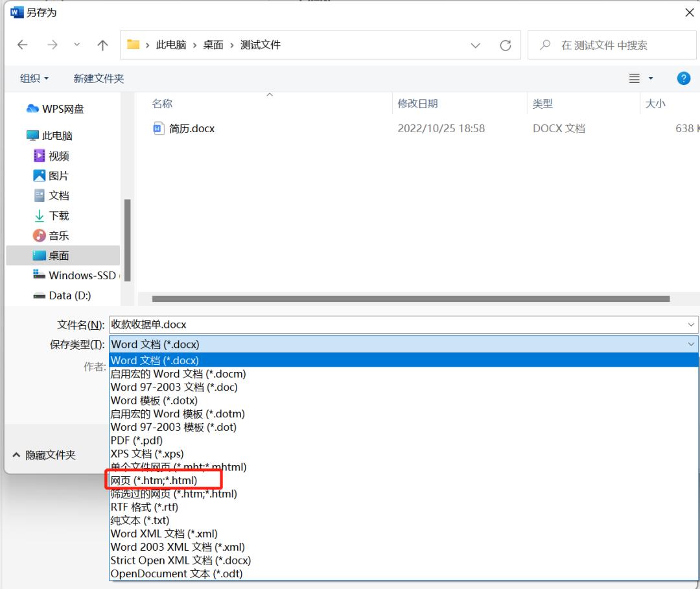Expand the 文件名 dropdown arrow
The width and height of the screenshot is (700, 589).
pyautogui.click(x=691, y=324)
